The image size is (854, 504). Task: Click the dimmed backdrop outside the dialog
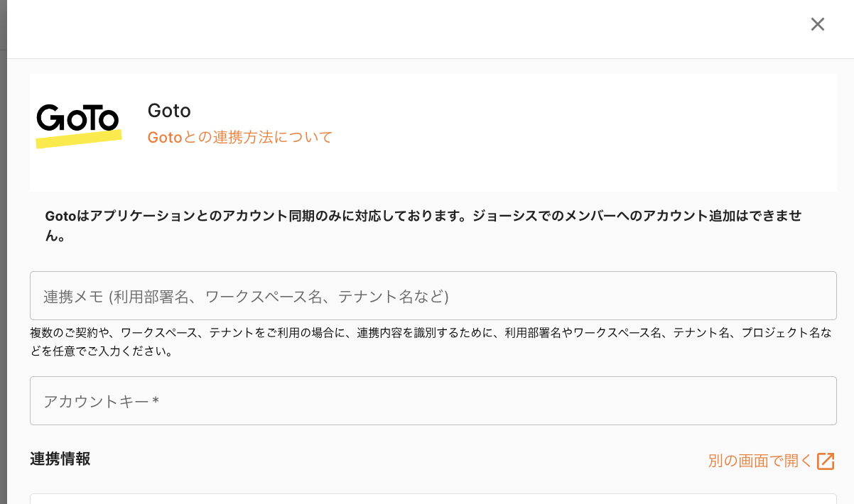point(3,284)
